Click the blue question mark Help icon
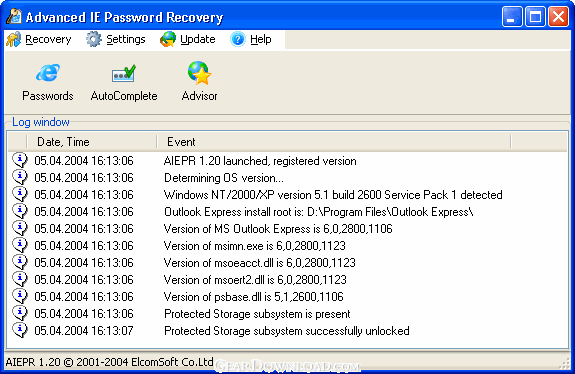The width and height of the screenshot is (575, 374). [238, 39]
